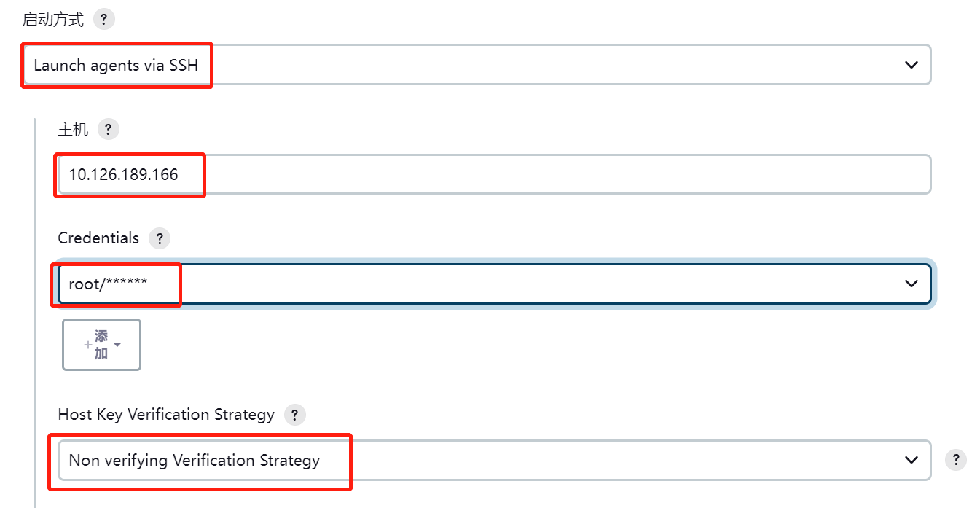Click the 启动方式 label text
The height and width of the screenshot is (508, 980).
pos(53,20)
